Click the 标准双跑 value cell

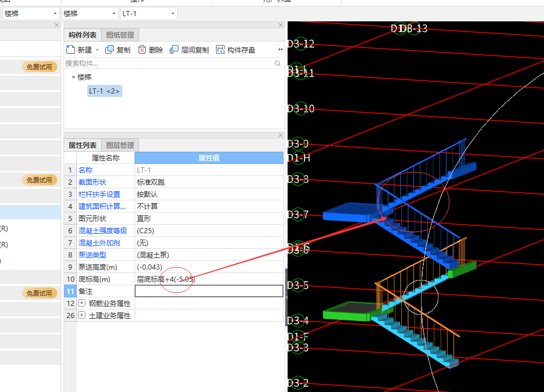[209, 182]
